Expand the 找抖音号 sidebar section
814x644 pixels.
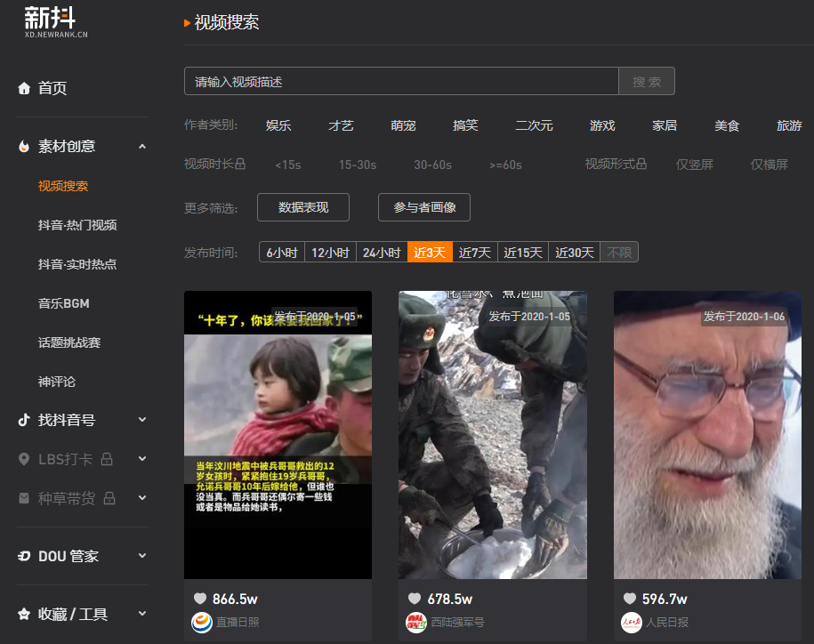point(141,419)
